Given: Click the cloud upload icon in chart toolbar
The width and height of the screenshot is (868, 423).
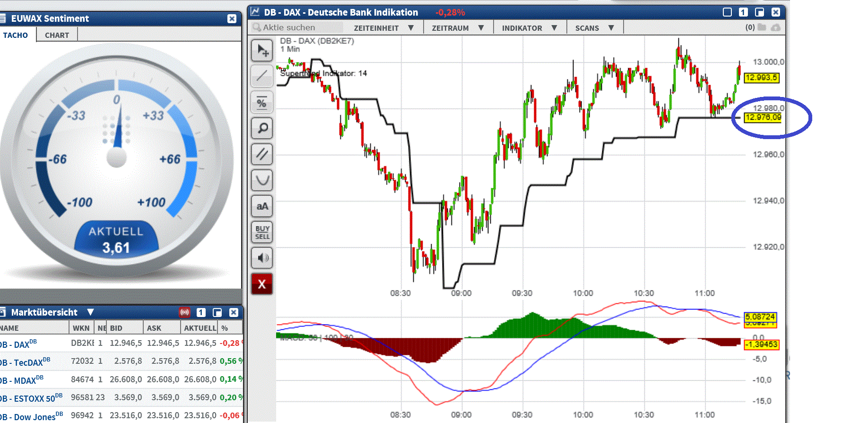Looking at the screenshot, I should [775, 27].
